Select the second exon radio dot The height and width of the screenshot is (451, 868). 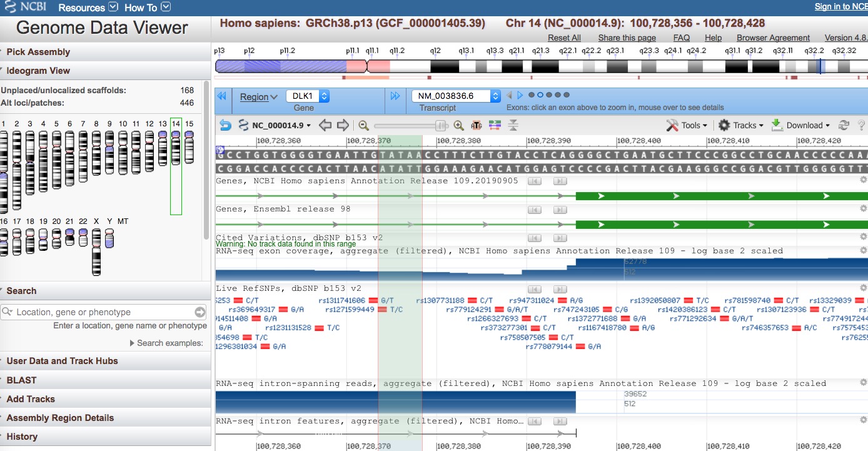click(540, 95)
